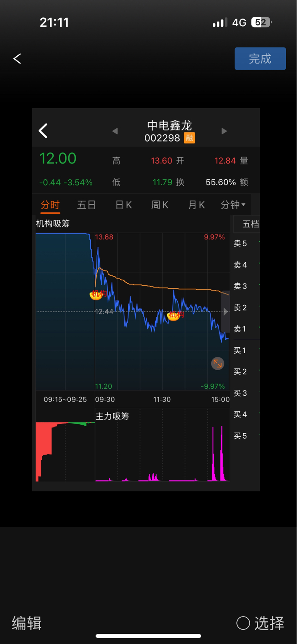The image size is (297, 644).
Task: Tap the change value -0.44 -3.54%
Action: [66, 183]
